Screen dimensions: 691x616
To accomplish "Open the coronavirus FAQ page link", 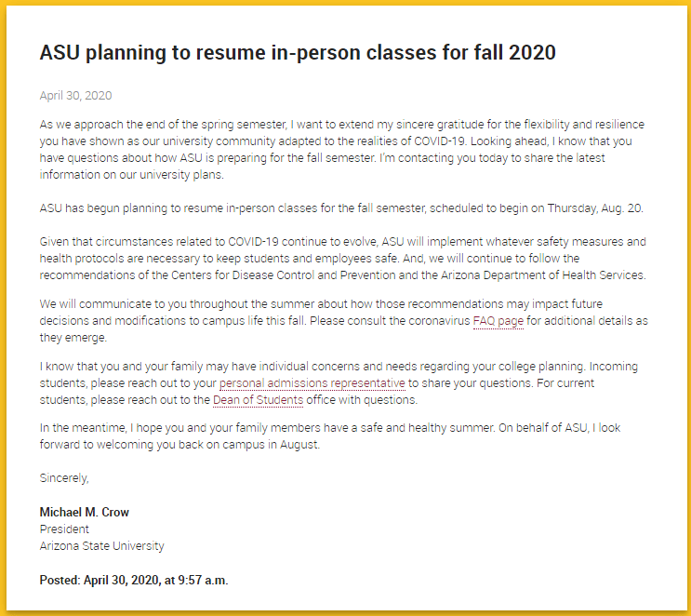I will click(x=499, y=320).
